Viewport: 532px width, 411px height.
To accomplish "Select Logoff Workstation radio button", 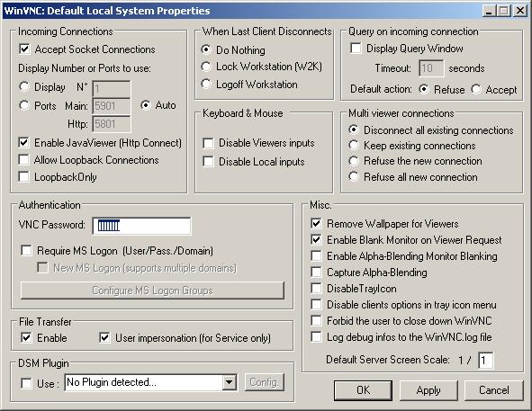I will point(206,84).
